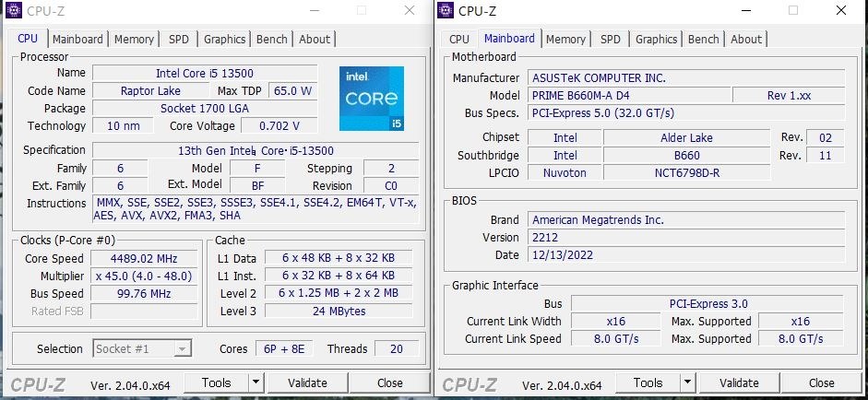Click the technology value '10 nm'
This screenshot has height=400, width=868.
(124, 126)
